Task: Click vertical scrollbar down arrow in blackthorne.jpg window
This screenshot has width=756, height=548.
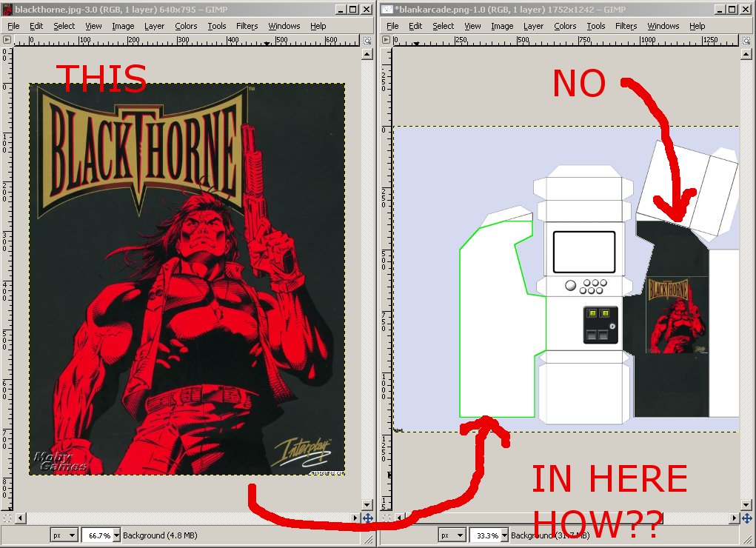Action: point(367,505)
